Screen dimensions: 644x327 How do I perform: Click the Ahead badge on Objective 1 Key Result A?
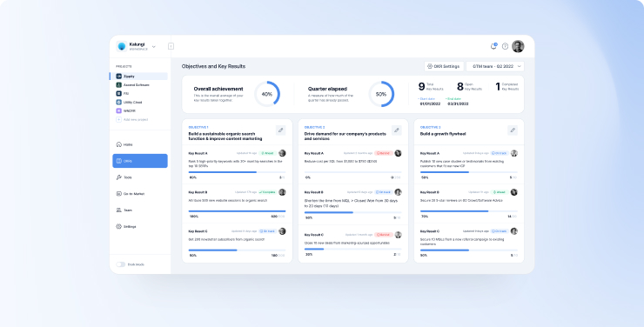click(267, 153)
